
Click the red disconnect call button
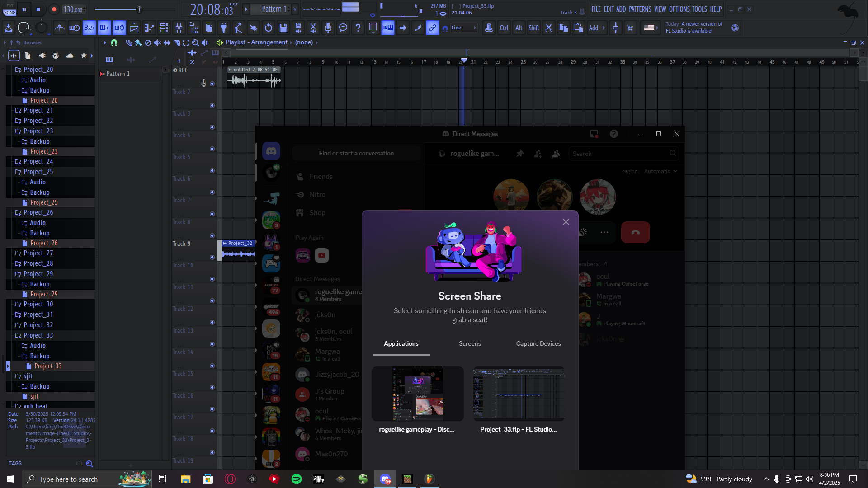(635, 232)
